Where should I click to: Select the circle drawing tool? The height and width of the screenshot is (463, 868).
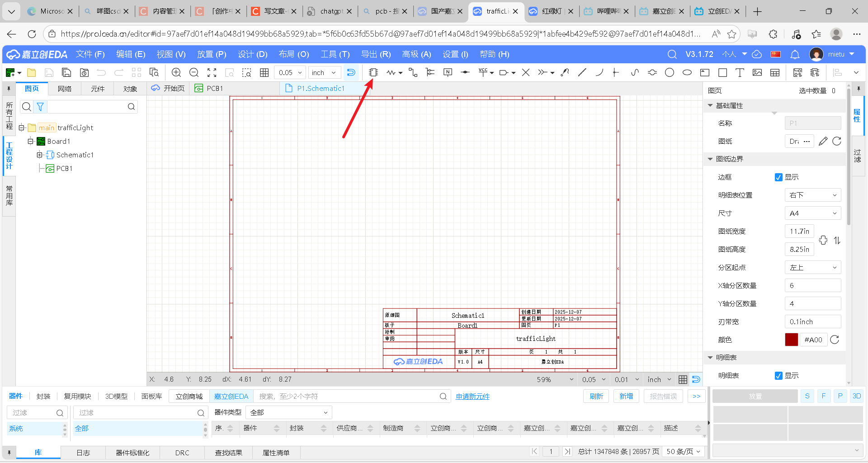click(670, 72)
